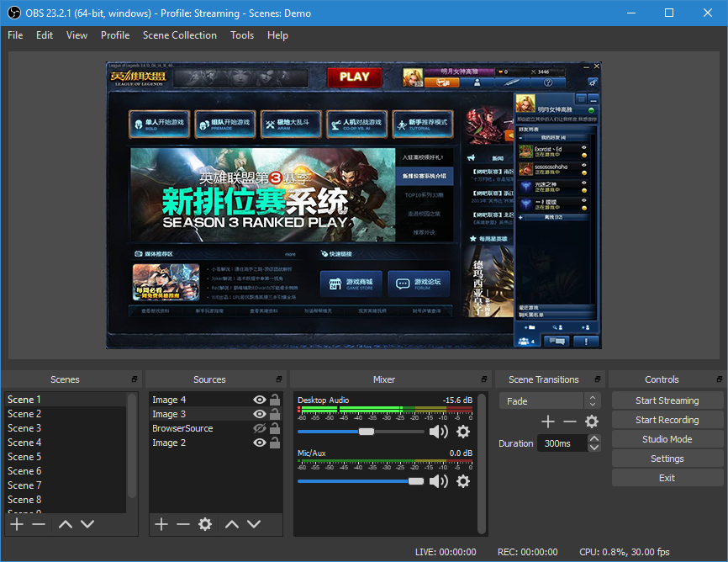Select Scene 1 in Scenes list

pyautogui.click(x=66, y=400)
